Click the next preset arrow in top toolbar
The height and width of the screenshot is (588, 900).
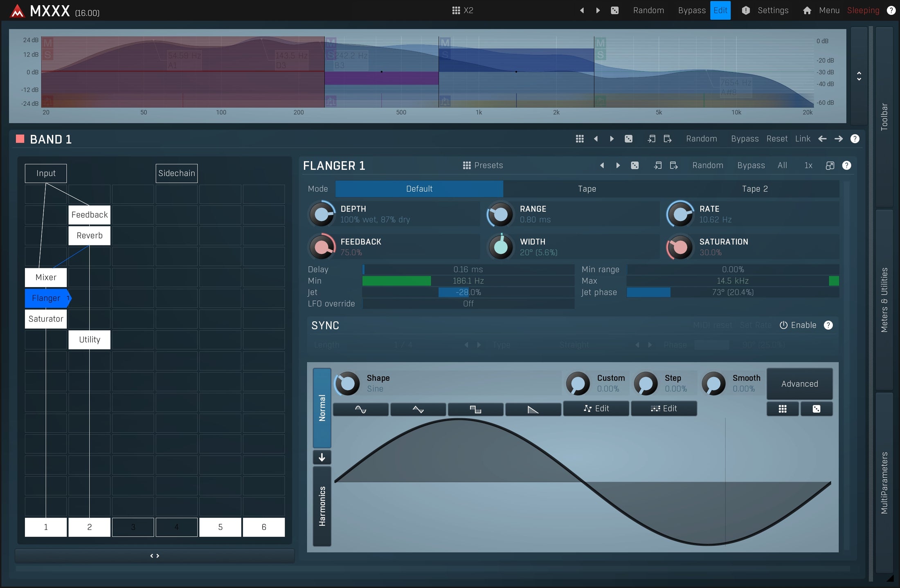pyautogui.click(x=598, y=10)
